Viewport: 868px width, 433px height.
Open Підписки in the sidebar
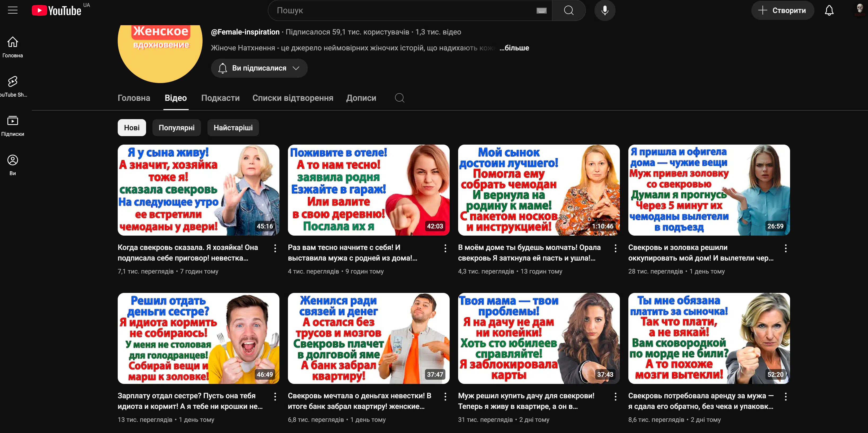[x=12, y=126]
